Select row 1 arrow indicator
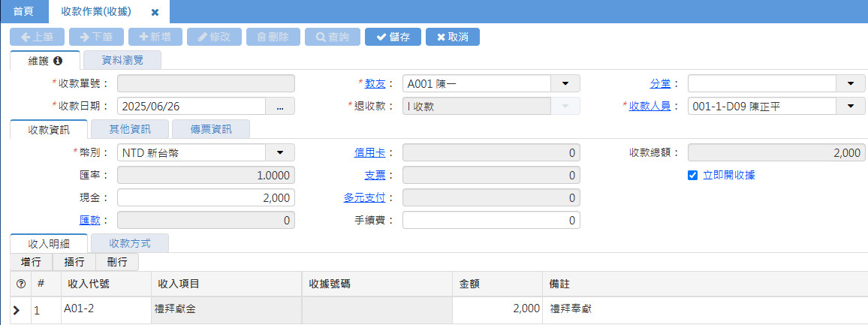This screenshot has height=325, width=868. click(x=15, y=309)
